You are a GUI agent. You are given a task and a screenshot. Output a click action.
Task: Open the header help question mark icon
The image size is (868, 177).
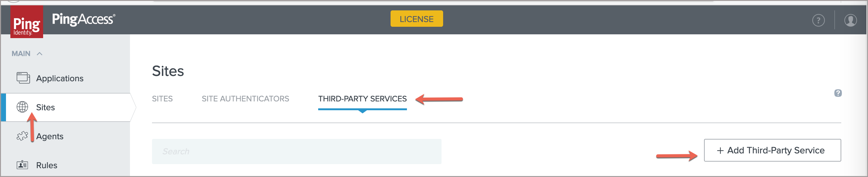tap(818, 20)
